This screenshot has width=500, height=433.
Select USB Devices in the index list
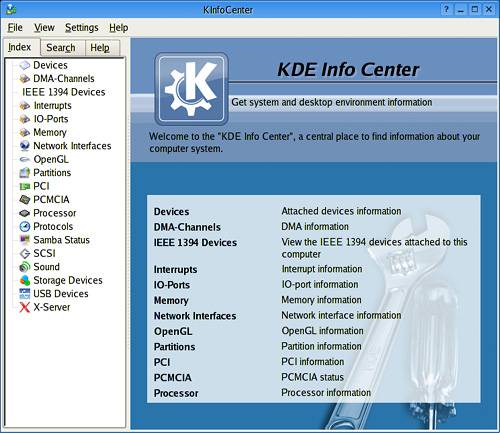pyautogui.click(x=61, y=294)
